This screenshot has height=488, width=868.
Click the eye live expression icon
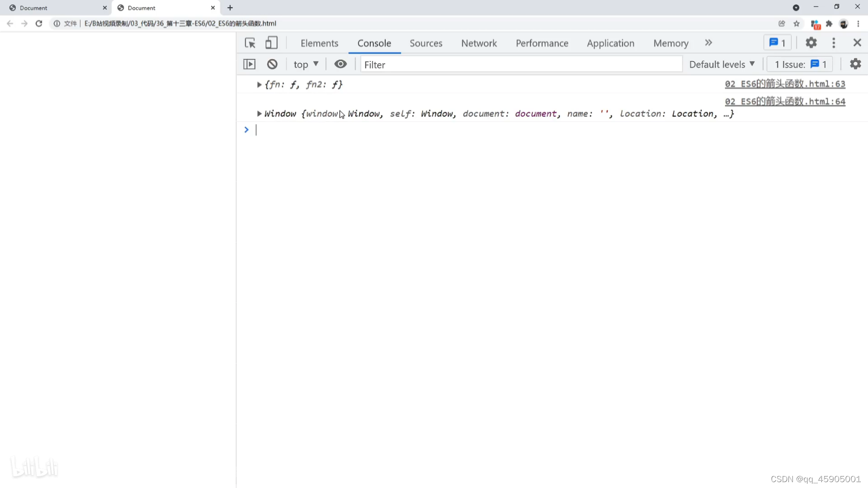[340, 64]
